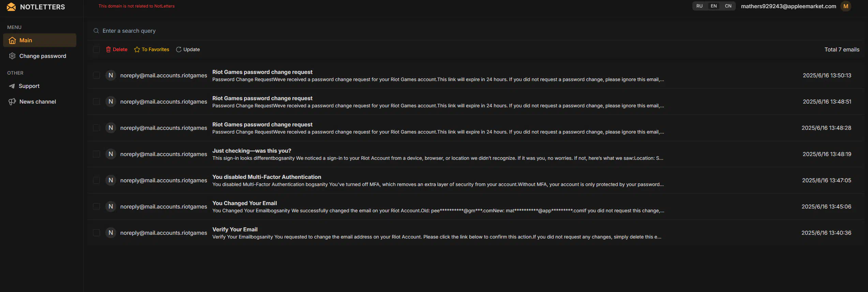The width and height of the screenshot is (868, 292).
Task: Click the gear icon for Change password
Action: tap(12, 56)
